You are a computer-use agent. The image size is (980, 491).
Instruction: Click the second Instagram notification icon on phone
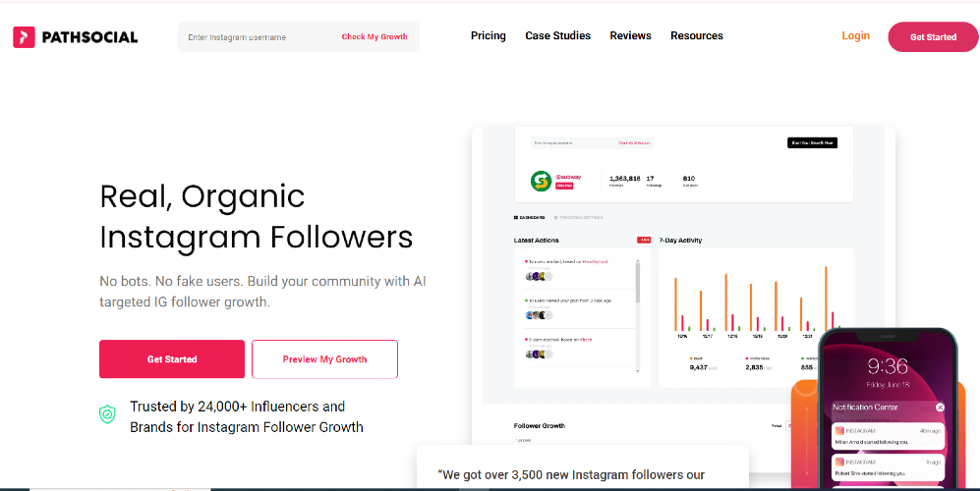(839, 463)
